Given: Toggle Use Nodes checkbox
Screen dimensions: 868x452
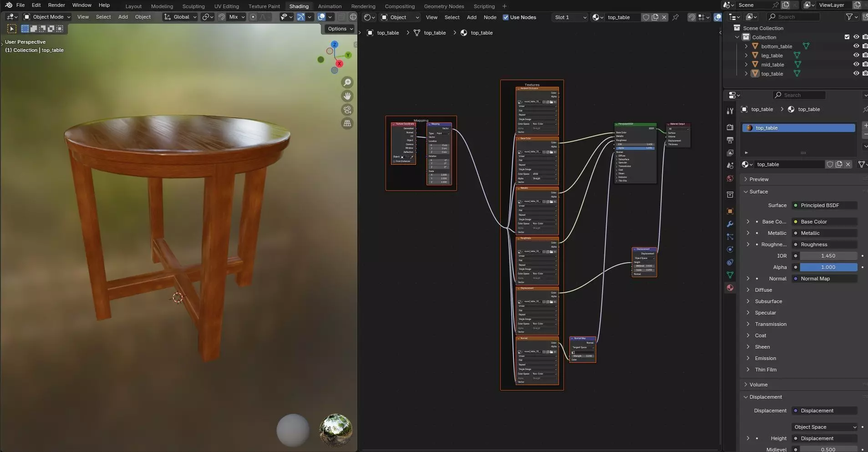Looking at the screenshot, I should (506, 17).
